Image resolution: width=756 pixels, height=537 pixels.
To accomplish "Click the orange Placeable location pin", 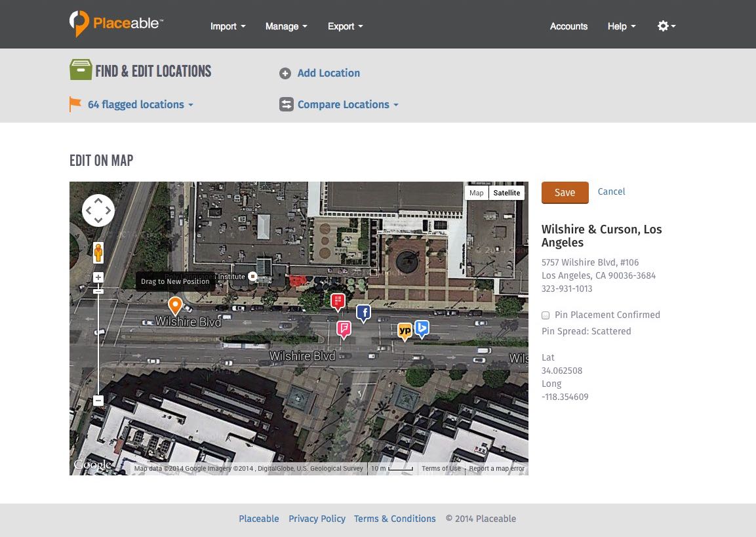I will (175, 305).
